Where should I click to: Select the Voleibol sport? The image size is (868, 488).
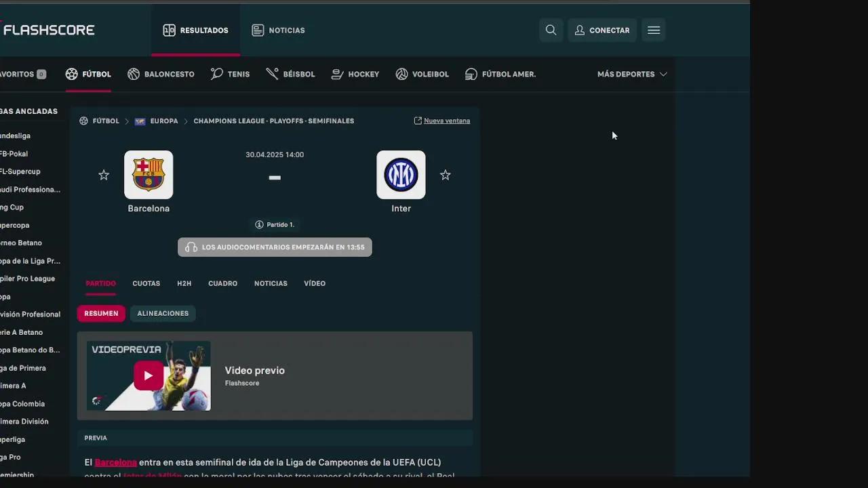pyautogui.click(x=422, y=74)
